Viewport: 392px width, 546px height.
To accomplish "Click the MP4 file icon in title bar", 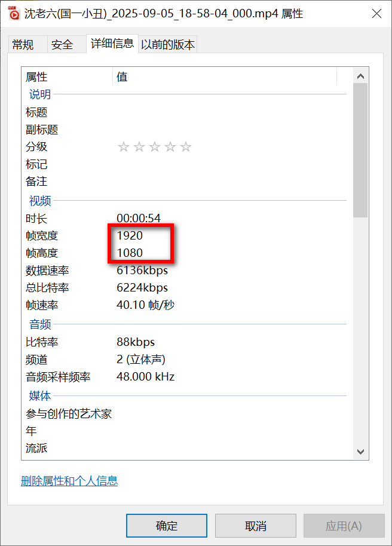I will pyautogui.click(x=14, y=13).
